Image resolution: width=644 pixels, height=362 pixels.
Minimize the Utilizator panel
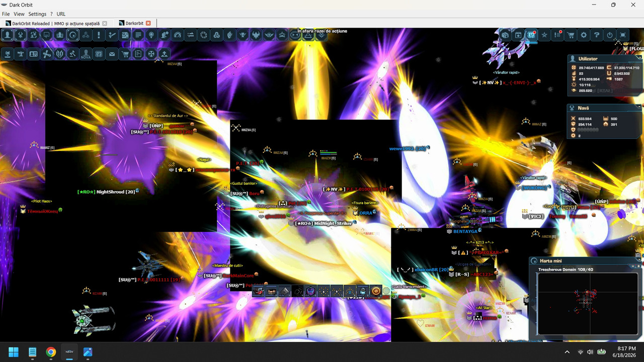click(639, 57)
